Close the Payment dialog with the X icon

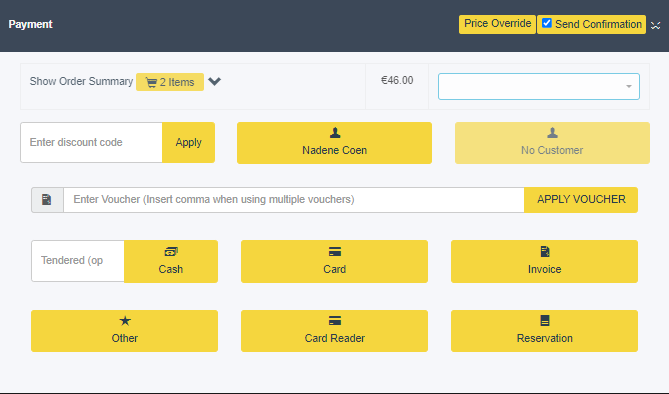pos(655,26)
